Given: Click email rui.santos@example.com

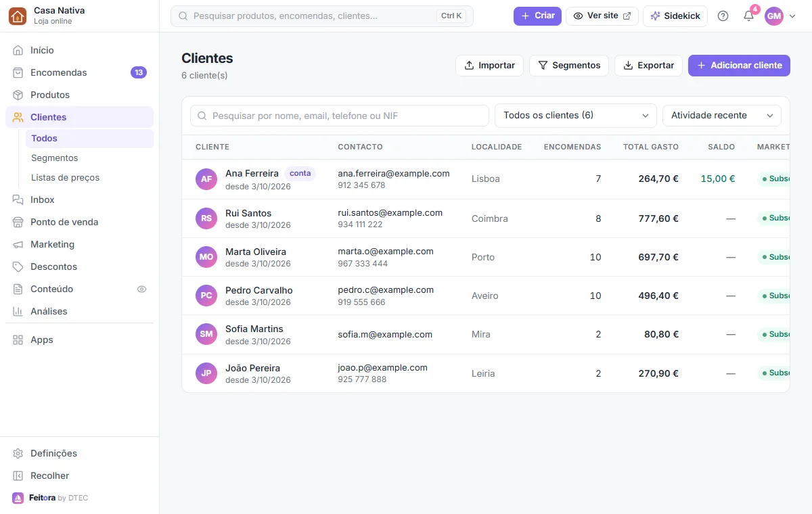Looking at the screenshot, I should point(390,212).
